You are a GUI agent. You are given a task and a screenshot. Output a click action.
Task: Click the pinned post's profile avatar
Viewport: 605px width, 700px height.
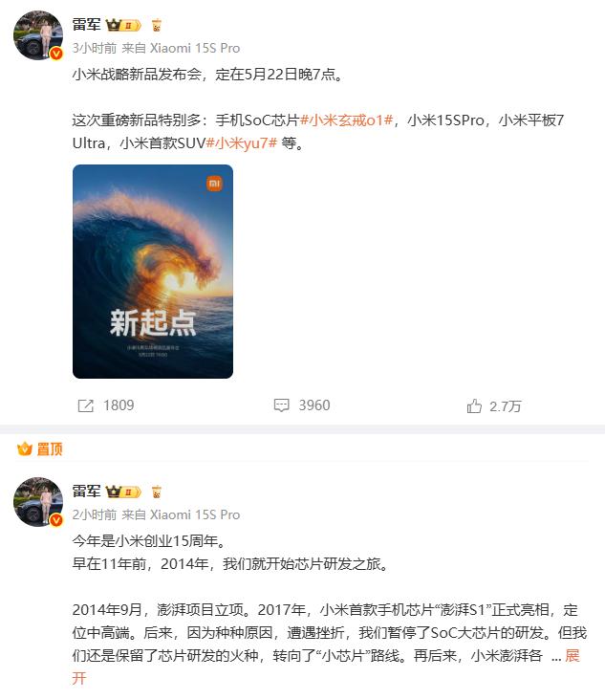click(x=38, y=502)
